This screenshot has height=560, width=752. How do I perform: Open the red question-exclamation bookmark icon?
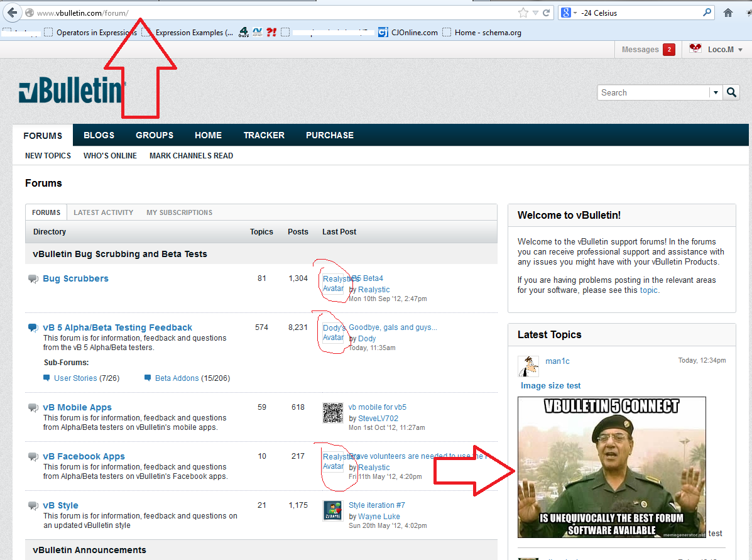coord(271,32)
